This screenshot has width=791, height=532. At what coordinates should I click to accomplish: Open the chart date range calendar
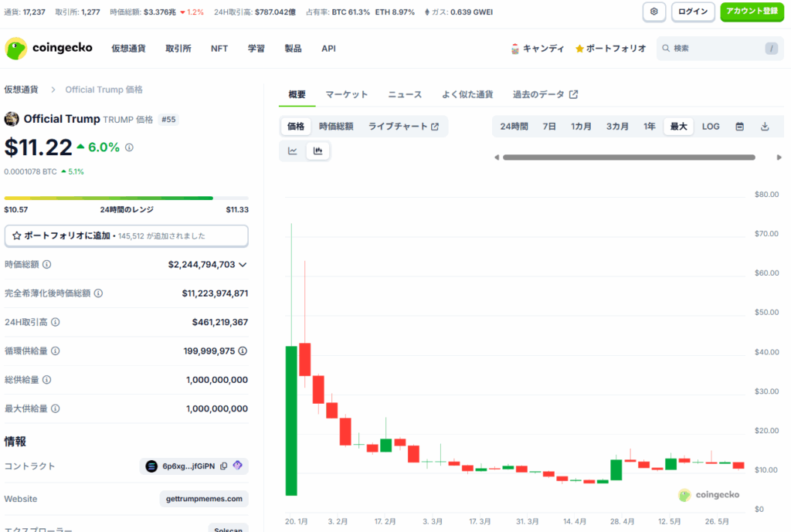point(739,127)
